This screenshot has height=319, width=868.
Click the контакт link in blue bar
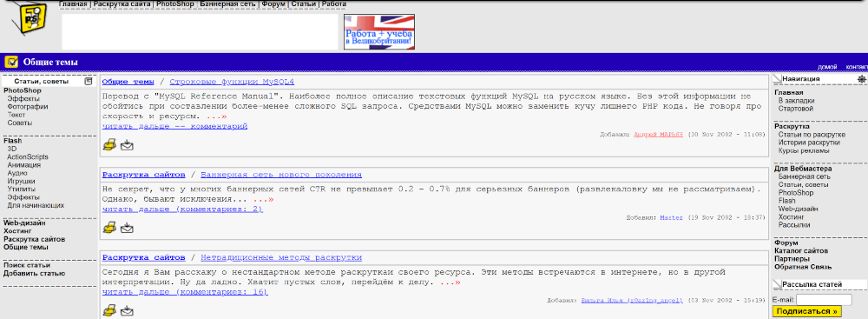pyautogui.click(x=857, y=67)
